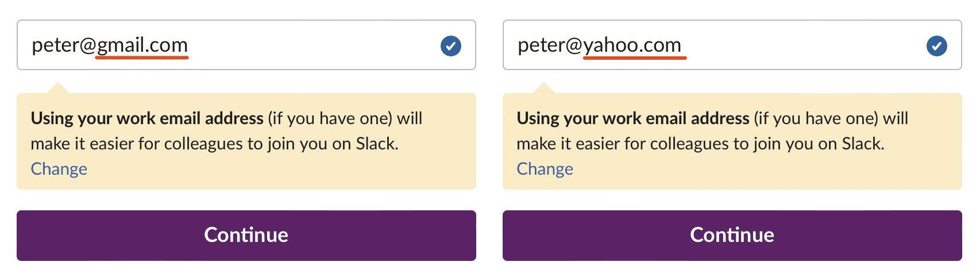Click the word Slack in the right tooltip
This screenshot has width=980, height=277.
pos(862,144)
